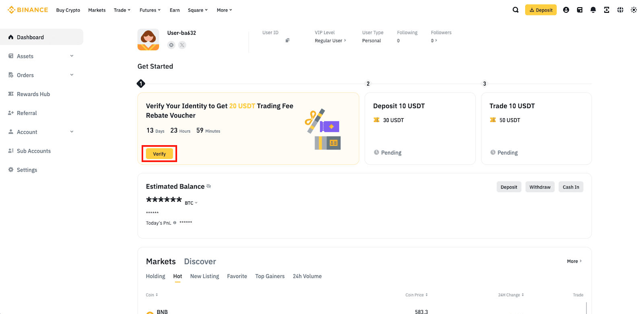The image size is (644, 314).
Task: Open the BTC currency dropdown
Action: coord(191,203)
